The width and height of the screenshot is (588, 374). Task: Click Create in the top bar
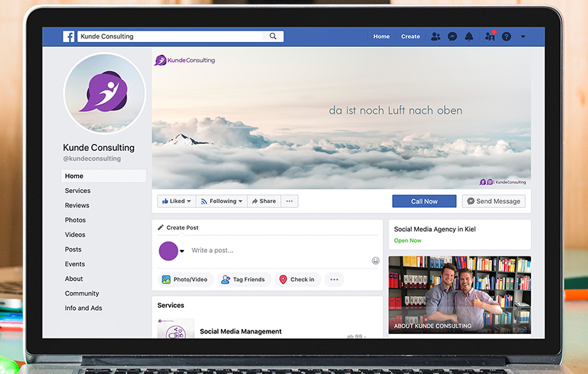coord(411,36)
